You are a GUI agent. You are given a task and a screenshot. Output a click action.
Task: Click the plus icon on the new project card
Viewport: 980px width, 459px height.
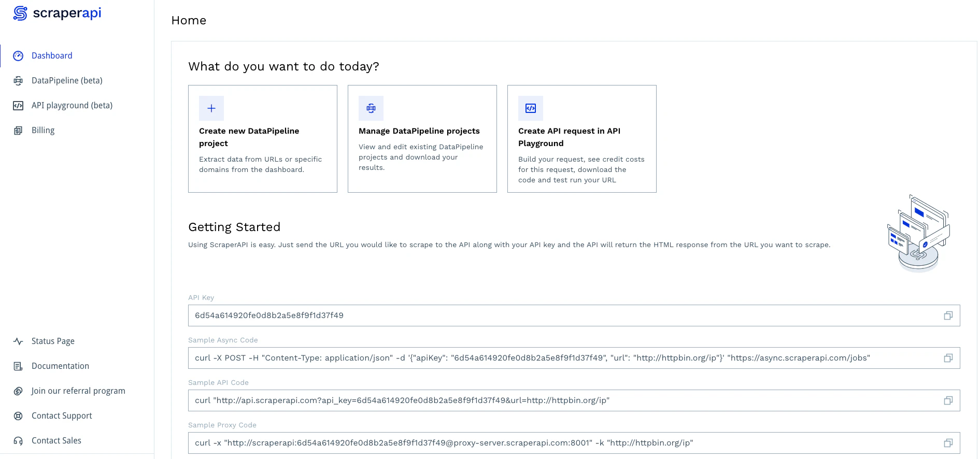(211, 108)
